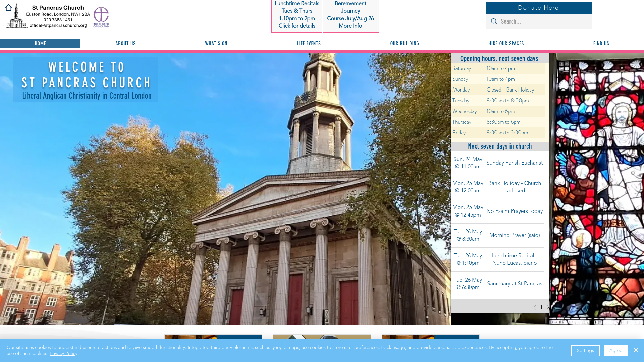Go to next page of church events
This screenshot has height=362, width=644.
548,307
